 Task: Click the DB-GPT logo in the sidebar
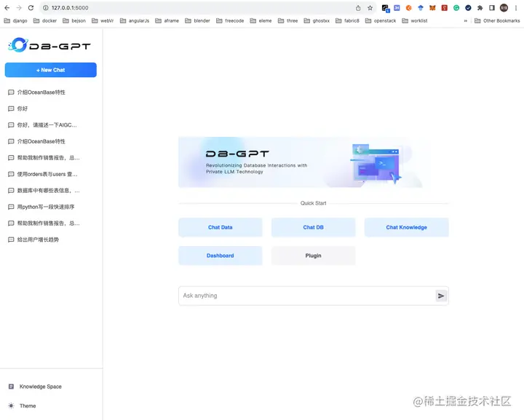click(x=49, y=45)
